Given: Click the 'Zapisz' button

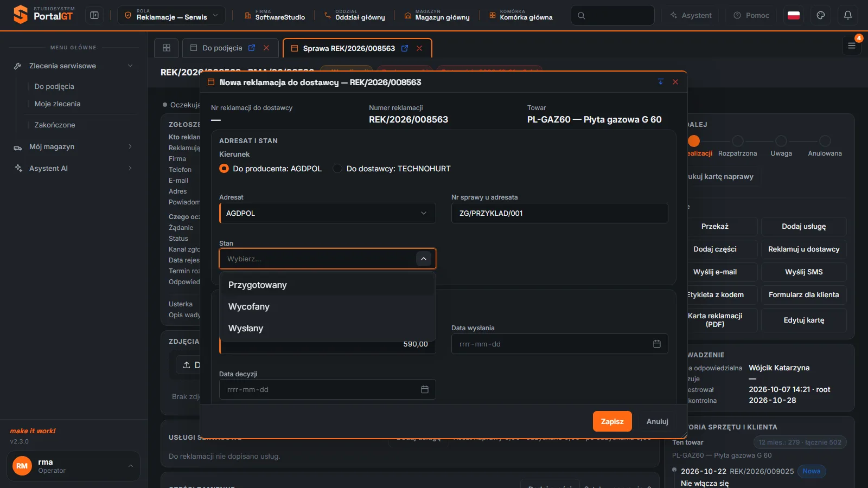Looking at the screenshot, I should tap(612, 421).
